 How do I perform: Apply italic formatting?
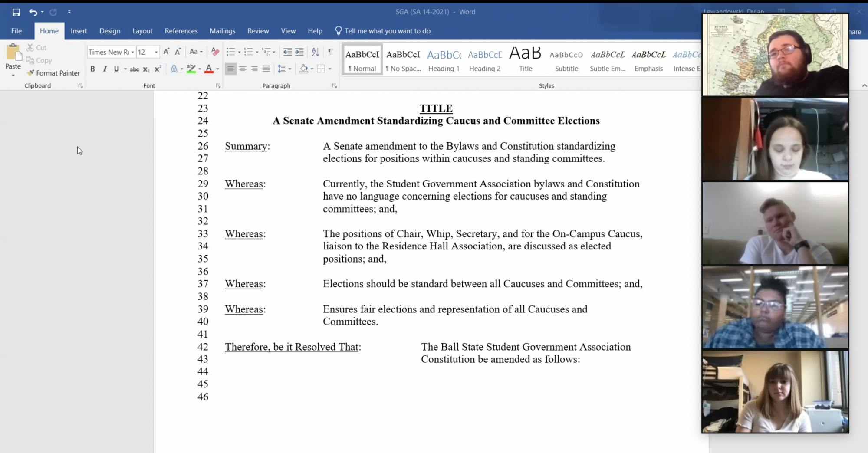(x=105, y=69)
